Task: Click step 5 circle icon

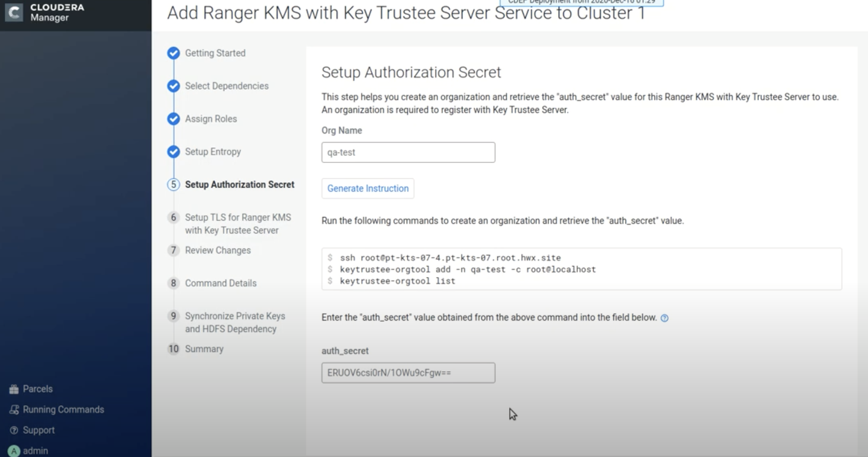Action: [x=174, y=185]
